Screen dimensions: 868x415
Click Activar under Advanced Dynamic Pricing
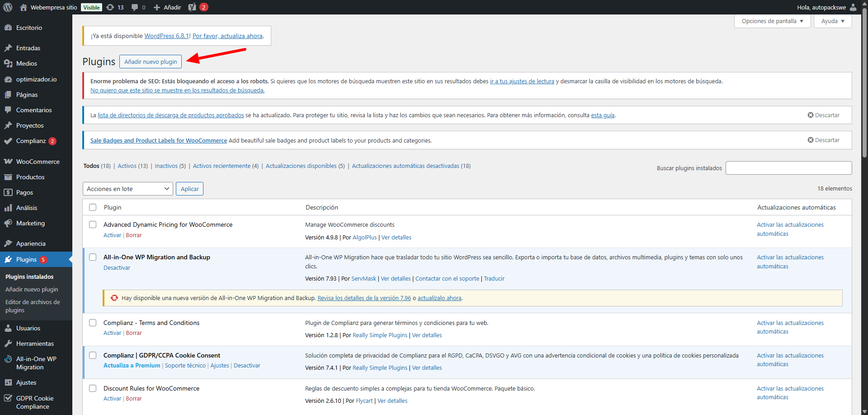(x=112, y=235)
